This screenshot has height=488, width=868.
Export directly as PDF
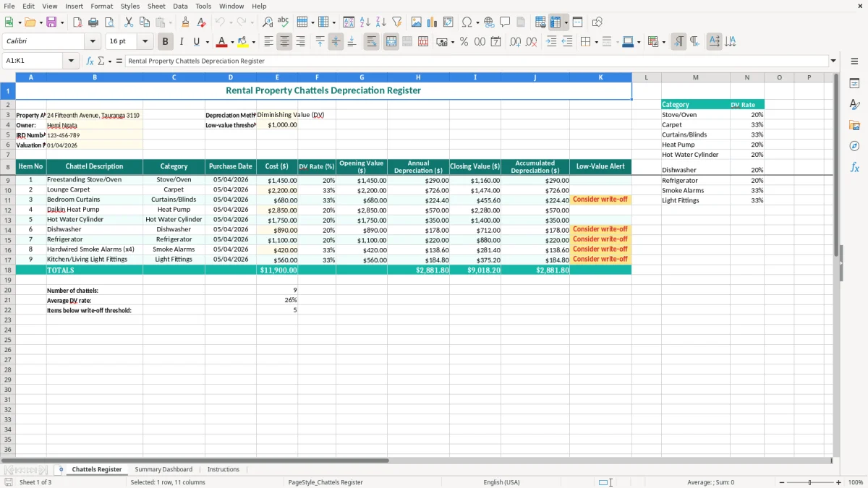pyautogui.click(x=77, y=22)
